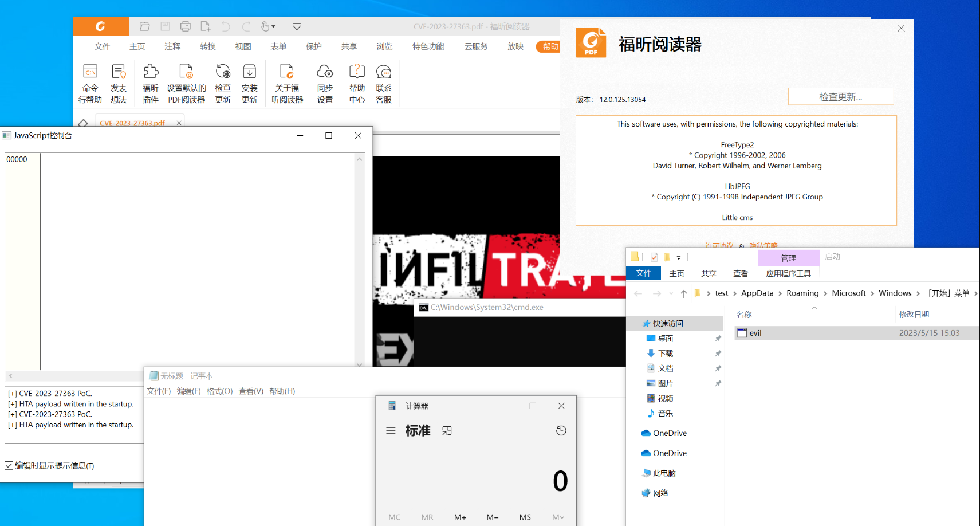Expand the customize quick access toolbar dropdown
Image resolution: width=980 pixels, height=526 pixels.
297,26
